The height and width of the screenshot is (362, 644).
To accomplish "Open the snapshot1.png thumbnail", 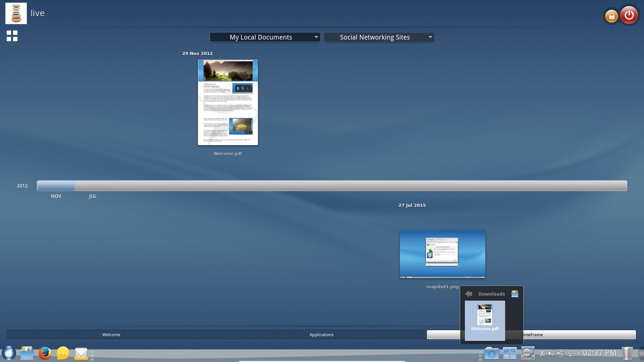I will coord(442,254).
